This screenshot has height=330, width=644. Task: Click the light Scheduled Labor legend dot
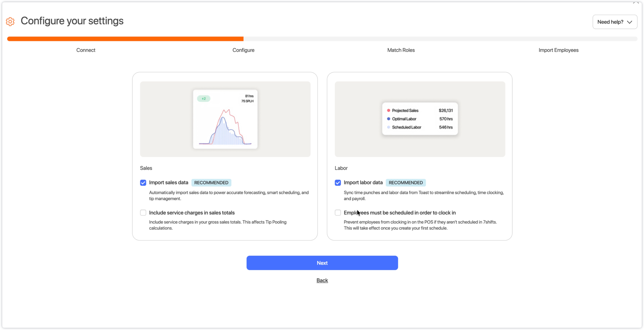click(x=388, y=127)
